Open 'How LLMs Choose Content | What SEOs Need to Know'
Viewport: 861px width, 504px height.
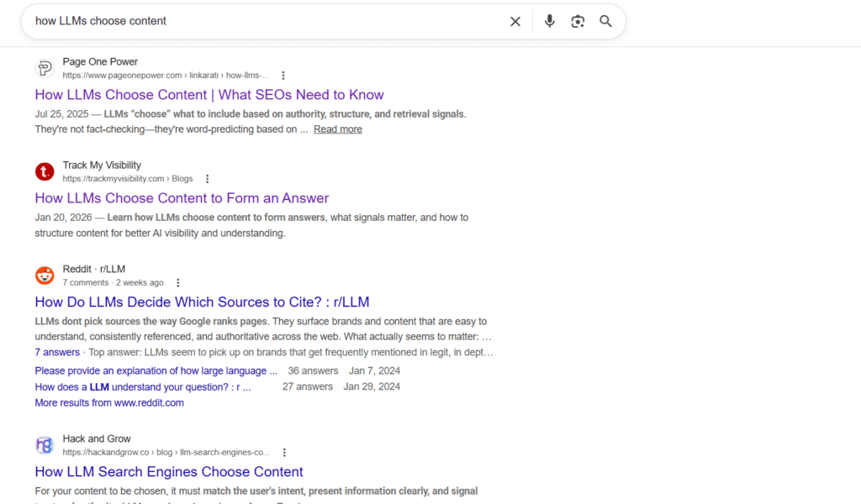tap(209, 94)
